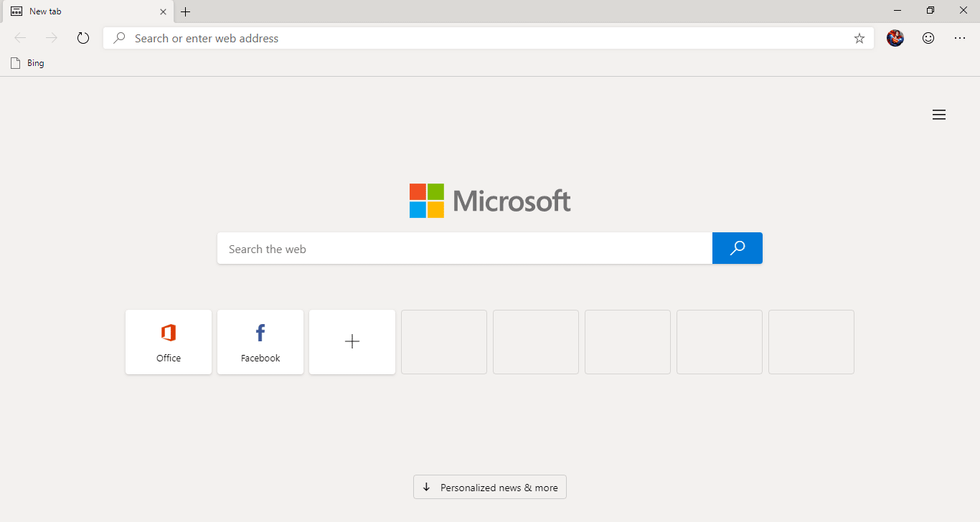Add a new quick link tile

[352, 342]
